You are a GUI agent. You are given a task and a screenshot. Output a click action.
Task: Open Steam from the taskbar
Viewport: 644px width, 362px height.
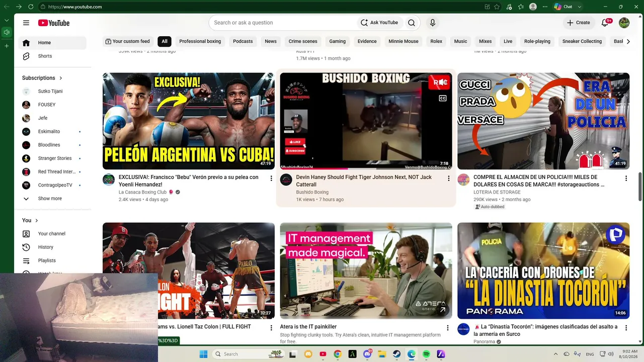click(396, 354)
